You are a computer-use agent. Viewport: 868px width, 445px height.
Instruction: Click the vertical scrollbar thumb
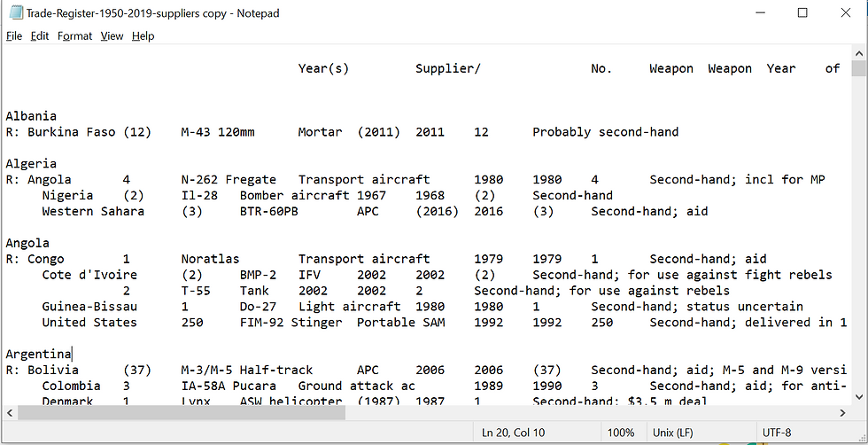point(859,68)
